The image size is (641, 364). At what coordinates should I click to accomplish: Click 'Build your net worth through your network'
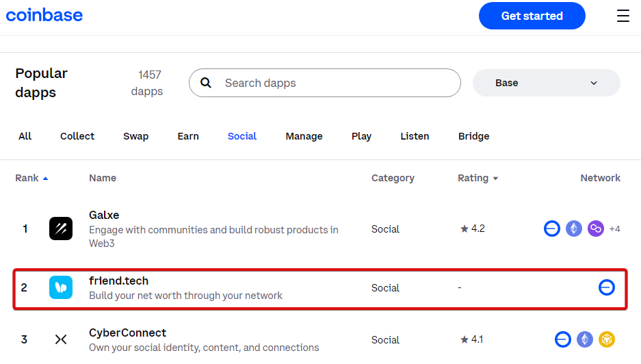(x=185, y=296)
